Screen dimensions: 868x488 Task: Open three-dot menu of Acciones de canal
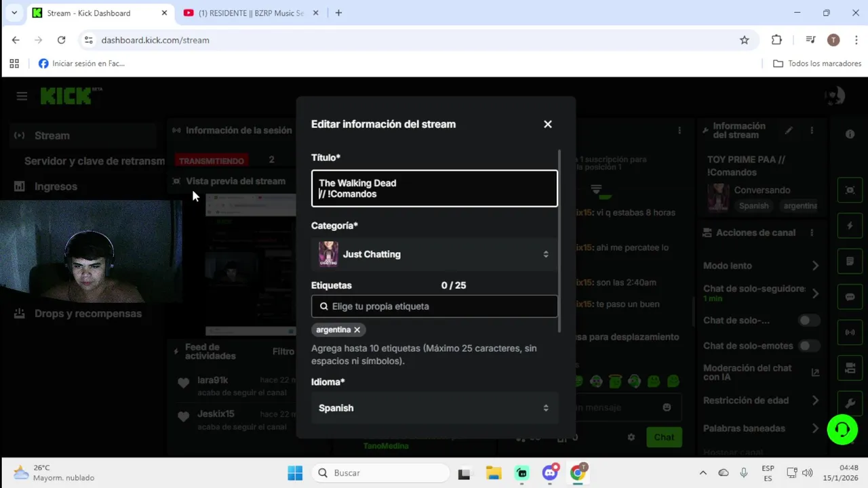(x=812, y=232)
